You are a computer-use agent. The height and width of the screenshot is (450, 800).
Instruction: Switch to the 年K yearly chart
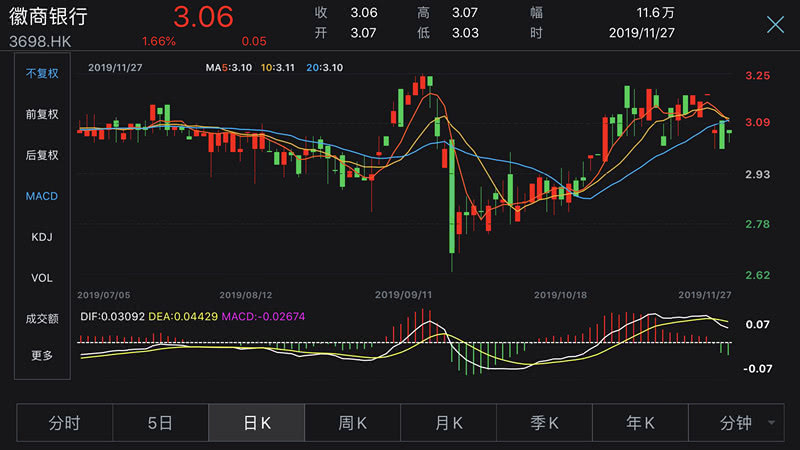640,422
